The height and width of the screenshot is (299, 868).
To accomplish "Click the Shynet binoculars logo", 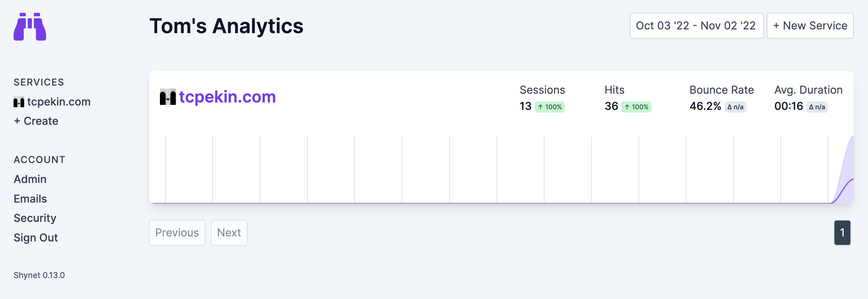I will [x=30, y=27].
